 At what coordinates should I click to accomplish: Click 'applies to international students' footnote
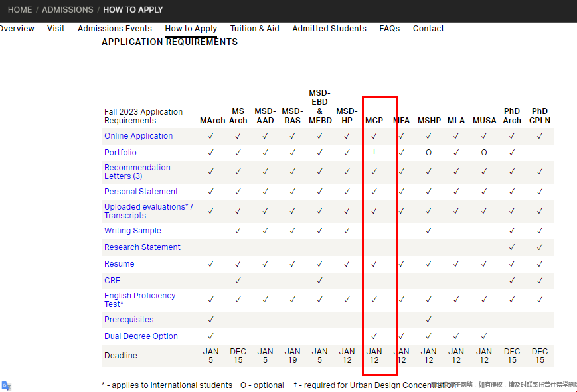pyautogui.click(x=167, y=385)
